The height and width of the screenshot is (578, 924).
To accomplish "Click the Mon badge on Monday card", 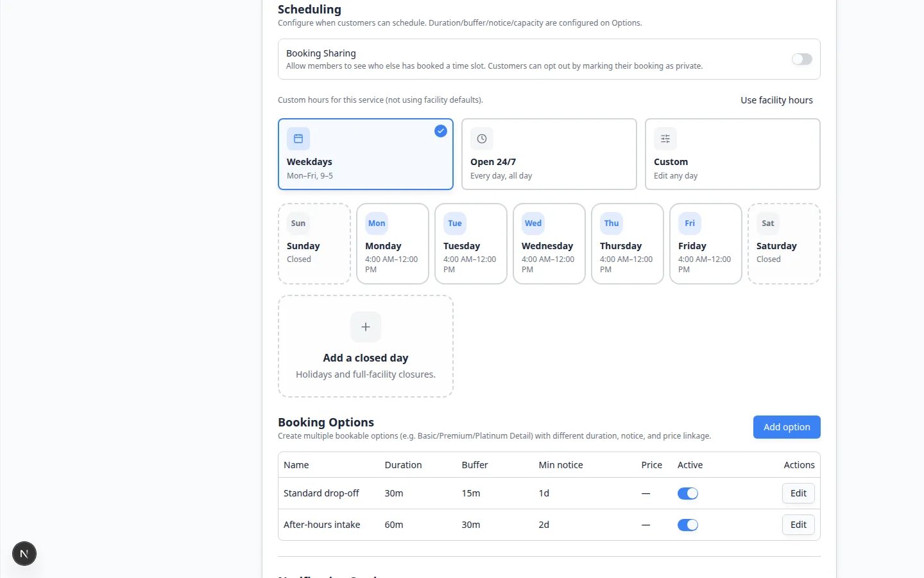I will tap(377, 223).
